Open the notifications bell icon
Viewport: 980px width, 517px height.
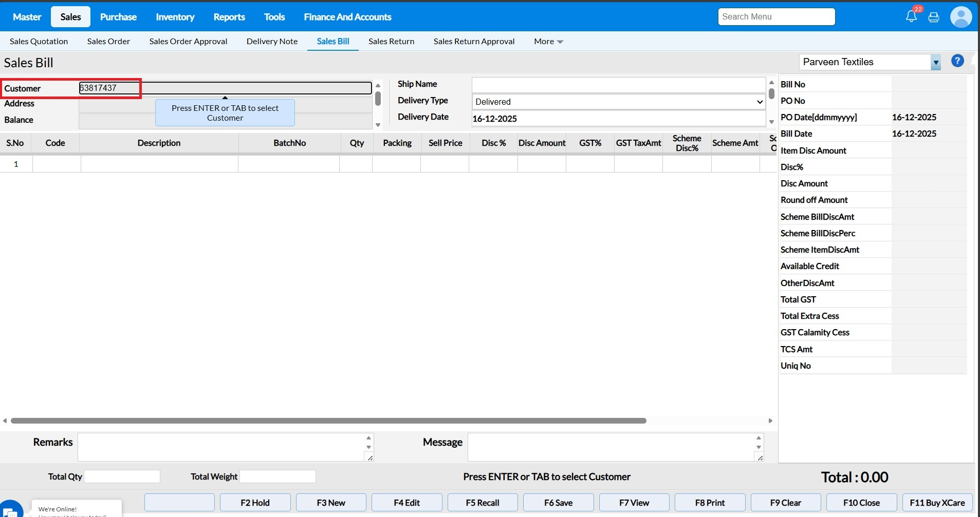click(x=911, y=16)
